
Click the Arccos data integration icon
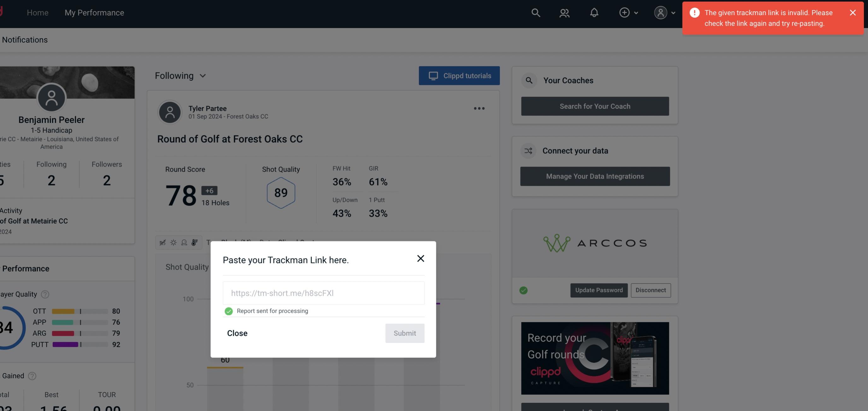point(595,243)
